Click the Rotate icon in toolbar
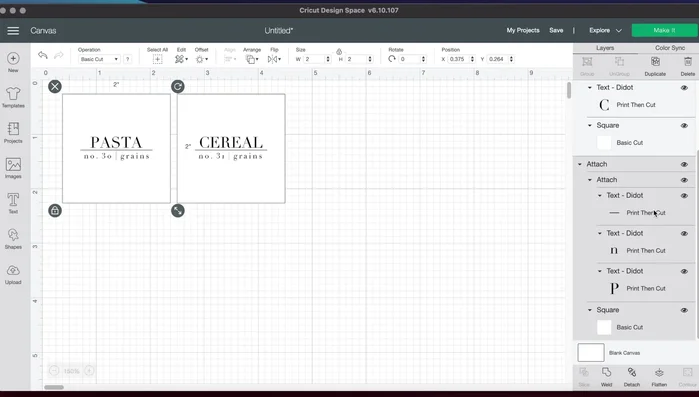699x397 pixels. click(392, 59)
